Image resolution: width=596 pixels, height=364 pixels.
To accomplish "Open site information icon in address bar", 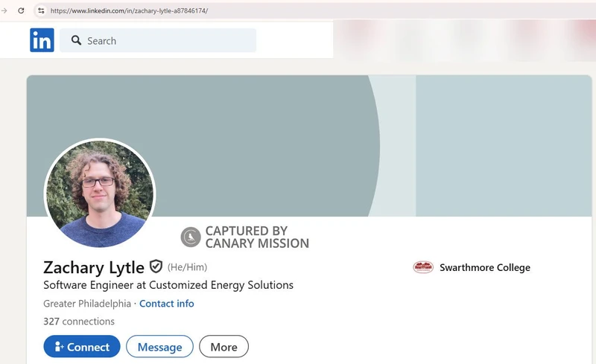I will 41,10.
